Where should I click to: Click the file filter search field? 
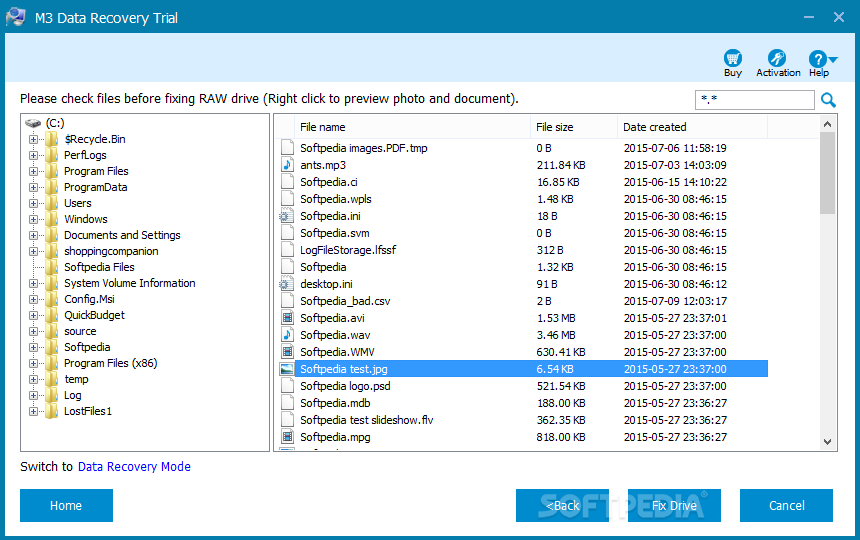[x=755, y=100]
